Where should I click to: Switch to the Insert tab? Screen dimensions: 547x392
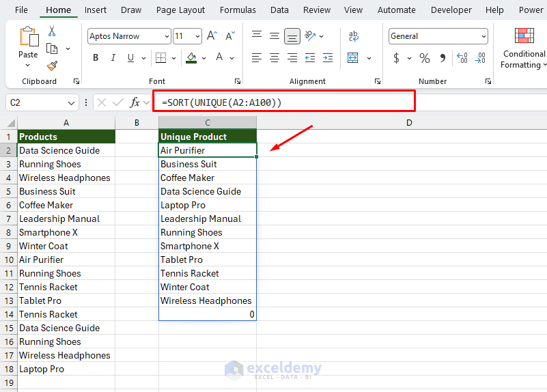click(x=95, y=10)
